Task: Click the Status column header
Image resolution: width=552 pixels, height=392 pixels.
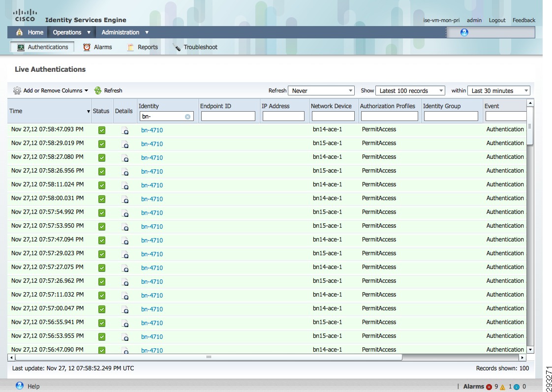Action: 101,111
